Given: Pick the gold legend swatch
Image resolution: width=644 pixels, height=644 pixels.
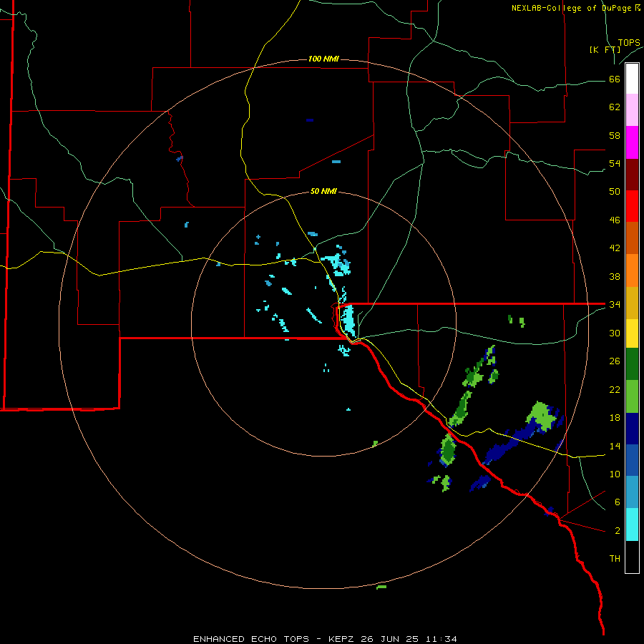Looking at the screenshot, I should pyautogui.click(x=632, y=302).
